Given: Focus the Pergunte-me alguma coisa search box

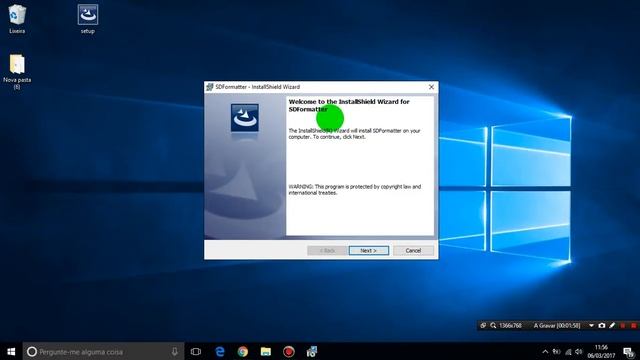Looking at the screenshot, I should point(103,351).
